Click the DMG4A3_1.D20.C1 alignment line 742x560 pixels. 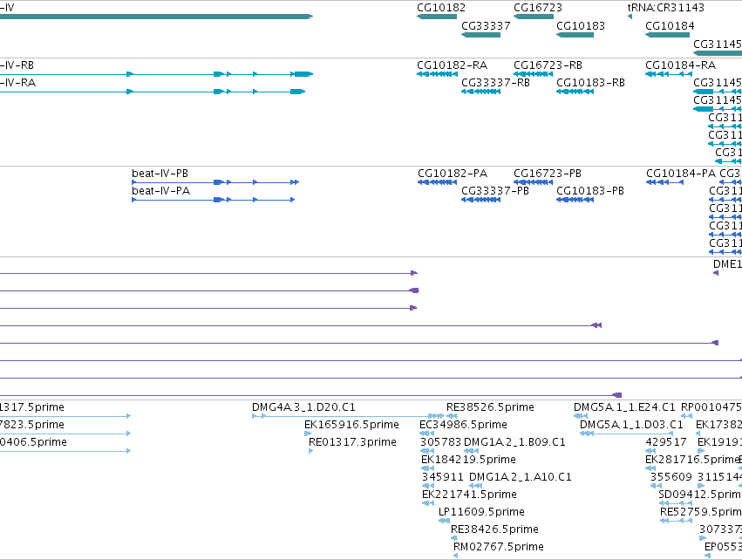pyautogui.click(x=348, y=416)
